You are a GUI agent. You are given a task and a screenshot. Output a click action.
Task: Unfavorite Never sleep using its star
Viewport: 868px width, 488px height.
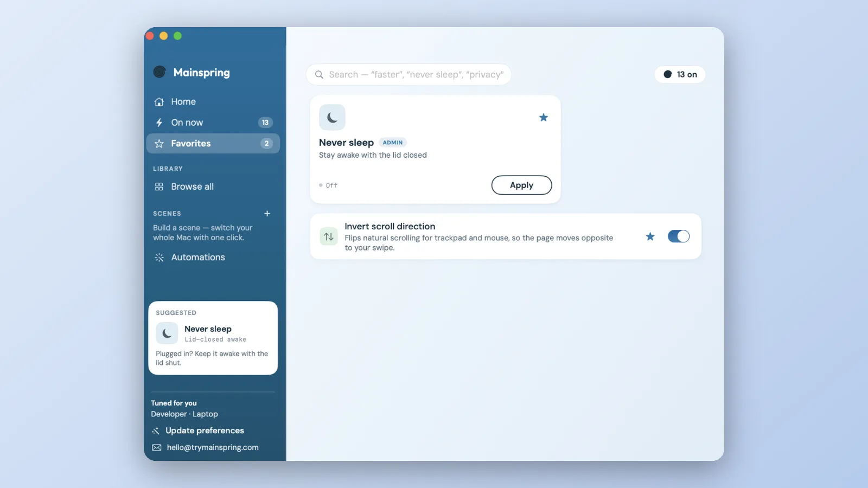[544, 117]
